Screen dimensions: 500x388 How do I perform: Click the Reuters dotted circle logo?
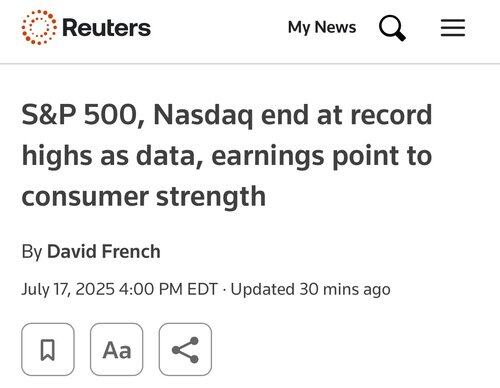(x=39, y=27)
